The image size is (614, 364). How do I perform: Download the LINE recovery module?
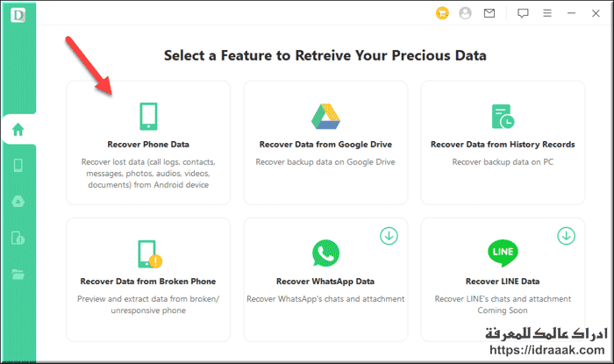tap(567, 236)
